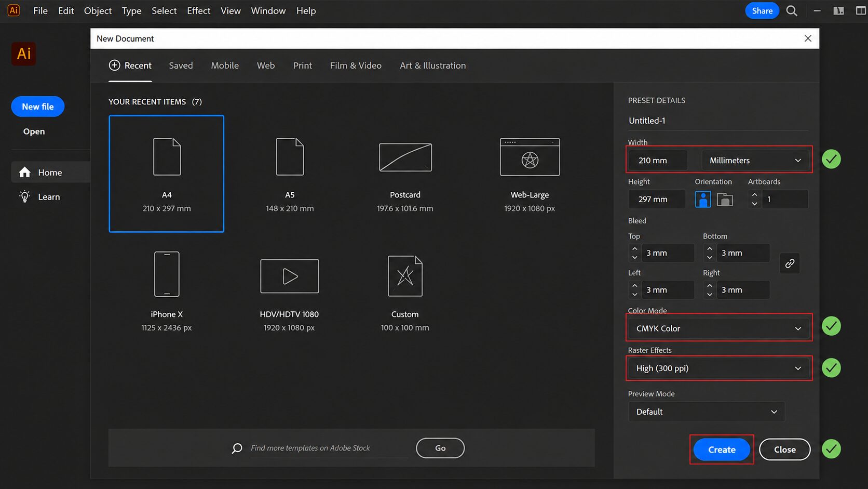The width and height of the screenshot is (868, 489).
Task: Decrease Top bleed with down arrow
Action: (634, 257)
